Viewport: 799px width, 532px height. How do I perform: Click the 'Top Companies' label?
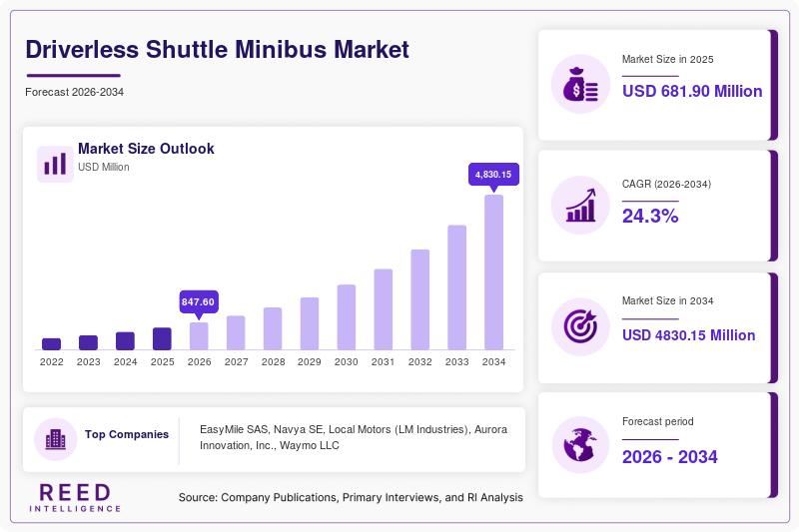[x=127, y=434]
